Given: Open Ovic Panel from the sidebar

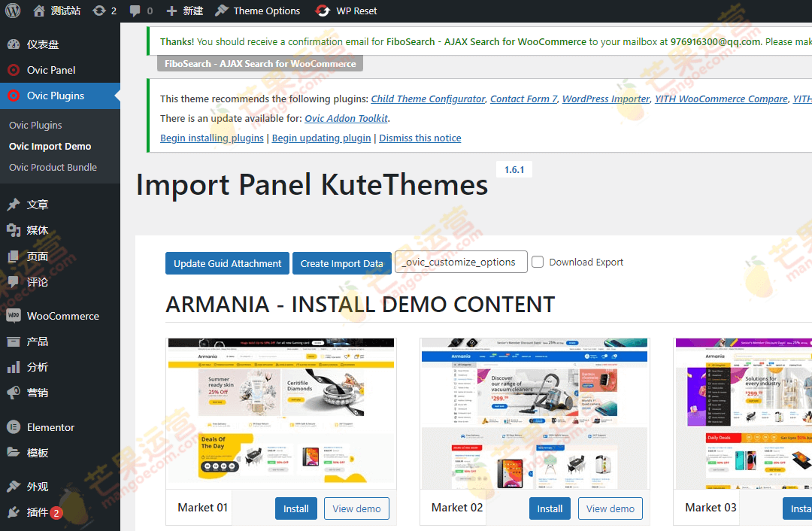Looking at the screenshot, I should point(45,69).
